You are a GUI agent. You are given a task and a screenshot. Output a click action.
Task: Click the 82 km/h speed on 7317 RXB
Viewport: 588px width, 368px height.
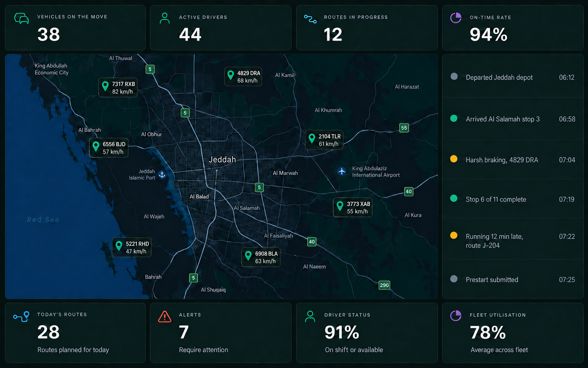[122, 92]
